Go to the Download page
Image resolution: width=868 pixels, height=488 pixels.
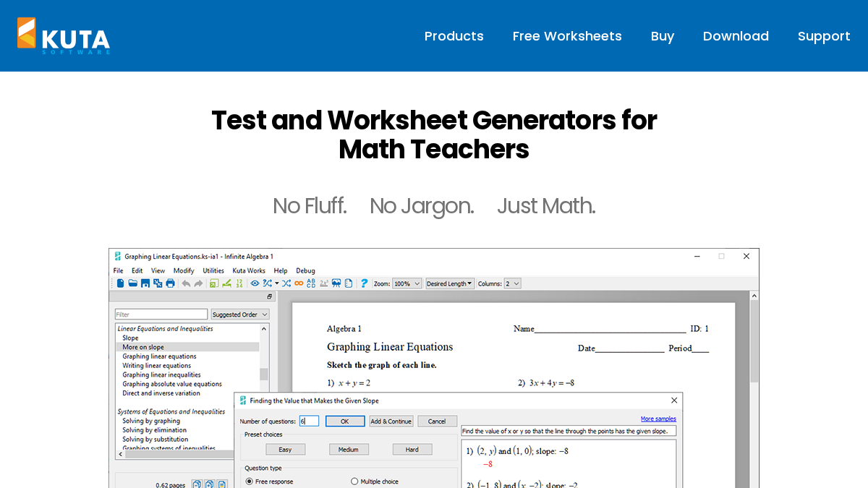pyautogui.click(x=736, y=36)
